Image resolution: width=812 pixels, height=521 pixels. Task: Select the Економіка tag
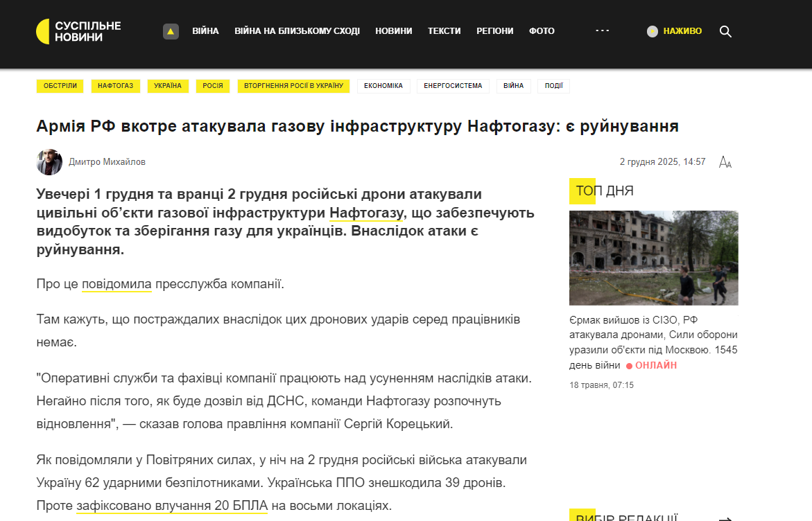(383, 86)
